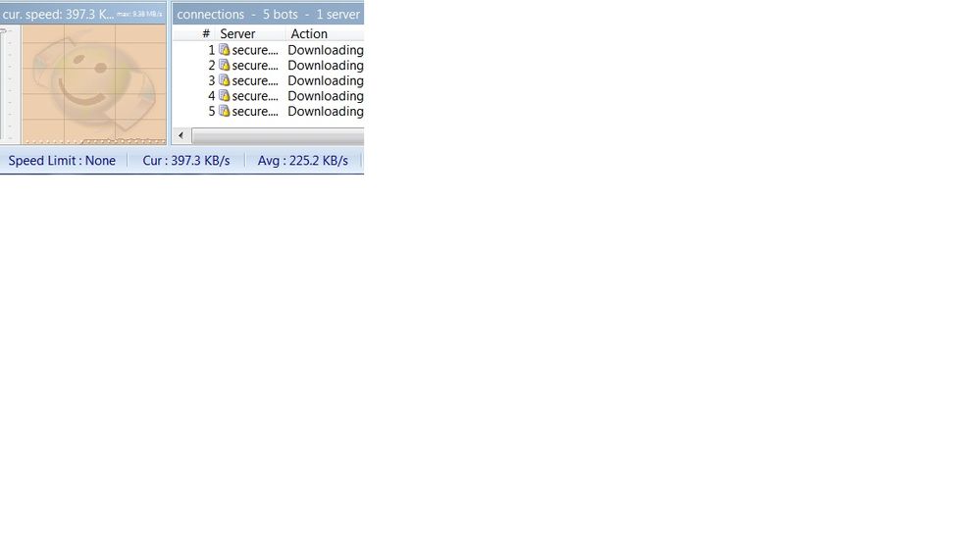Click the secure... server name in row 1

click(255, 50)
